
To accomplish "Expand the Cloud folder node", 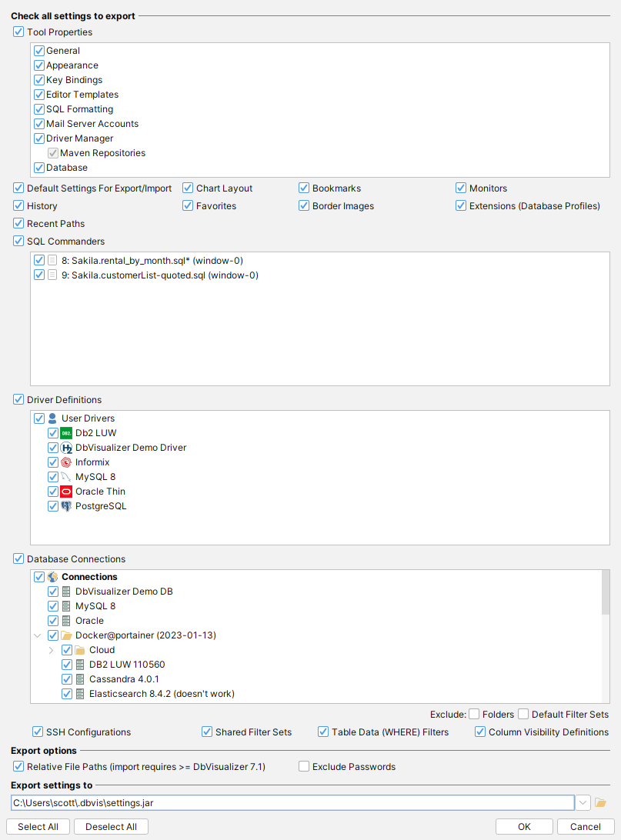I will (51, 650).
